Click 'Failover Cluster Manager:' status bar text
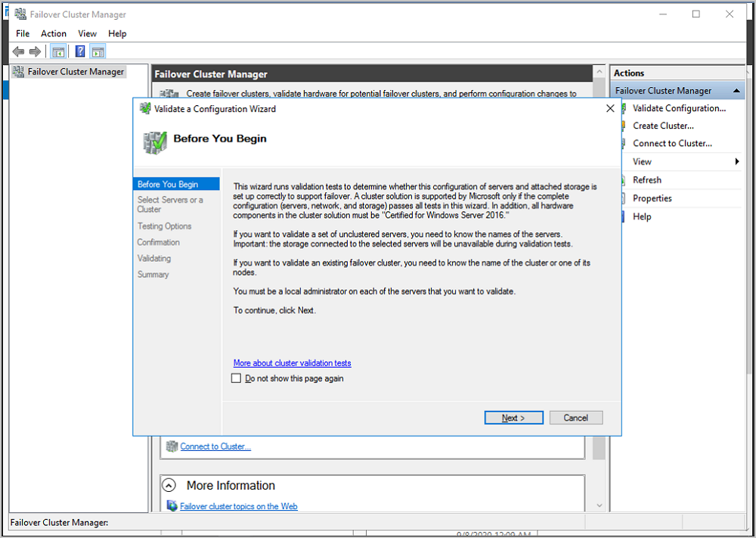756x538 pixels. 59,522
